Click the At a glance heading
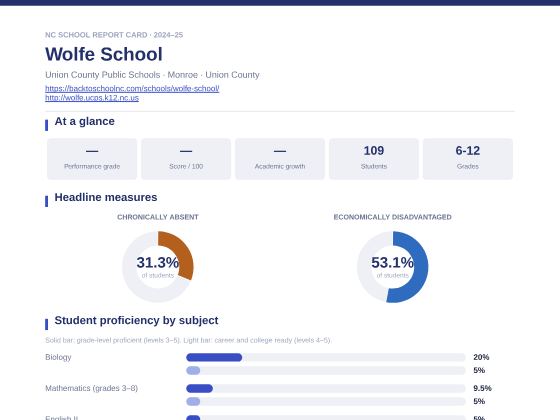 point(84,121)
